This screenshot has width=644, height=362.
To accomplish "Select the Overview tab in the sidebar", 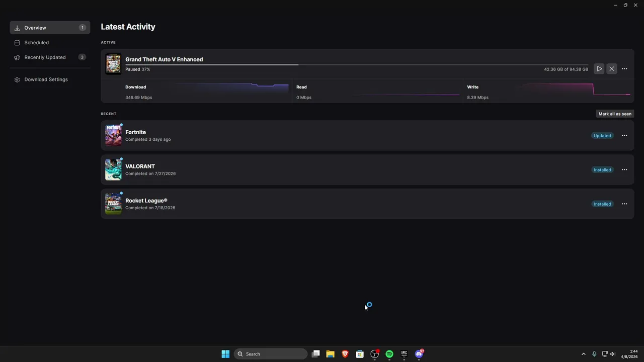I will (x=50, y=28).
